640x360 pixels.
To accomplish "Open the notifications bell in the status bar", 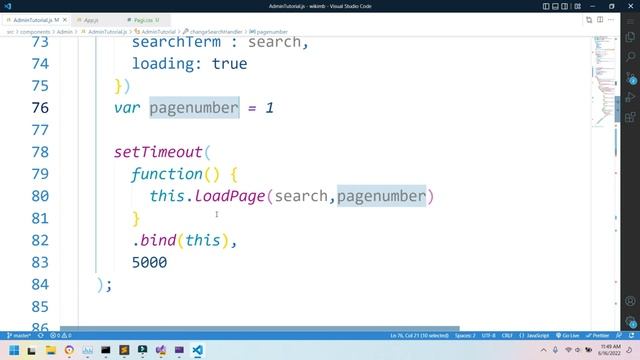I will [631, 336].
